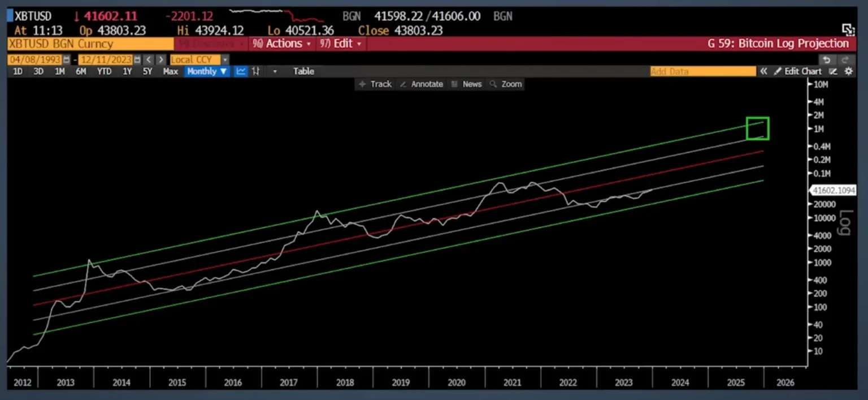868x400 pixels.
Task: Open the Local CCY currency dropdown
Action: click(199, 59)
